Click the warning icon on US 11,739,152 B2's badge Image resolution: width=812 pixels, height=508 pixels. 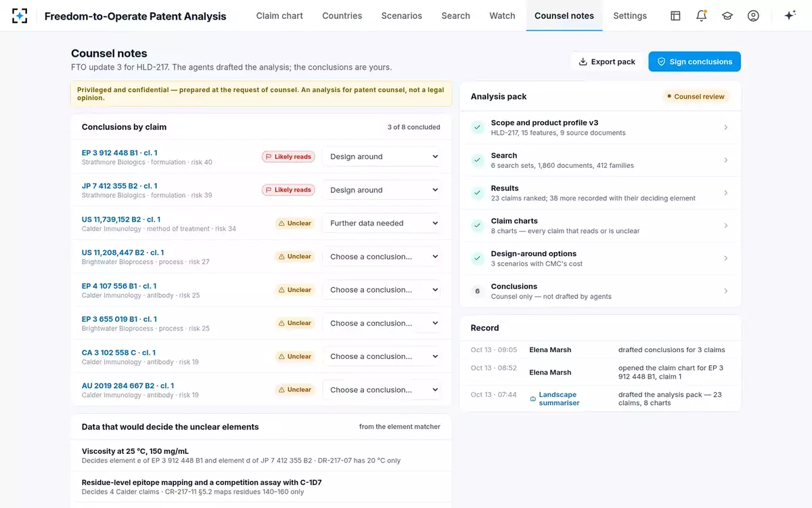[282, 223]
